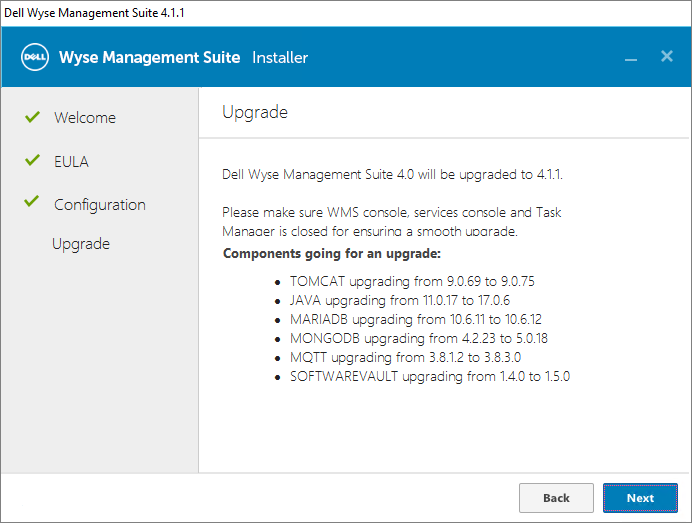Select the MQTT upgrade line

point(405,358)
